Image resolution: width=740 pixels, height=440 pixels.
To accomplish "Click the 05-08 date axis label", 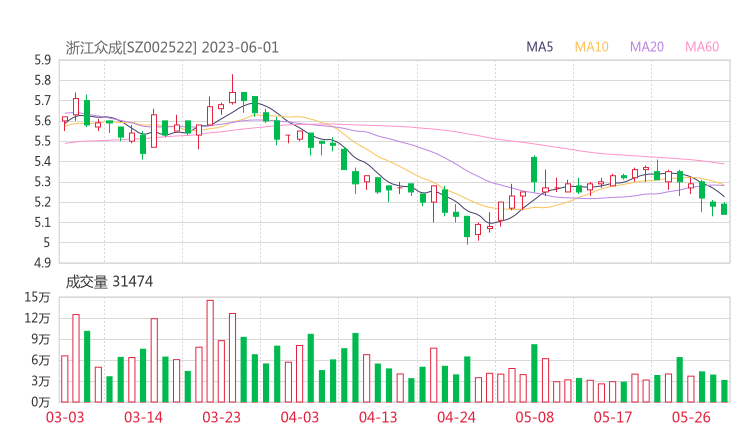I will click(535, 417).
